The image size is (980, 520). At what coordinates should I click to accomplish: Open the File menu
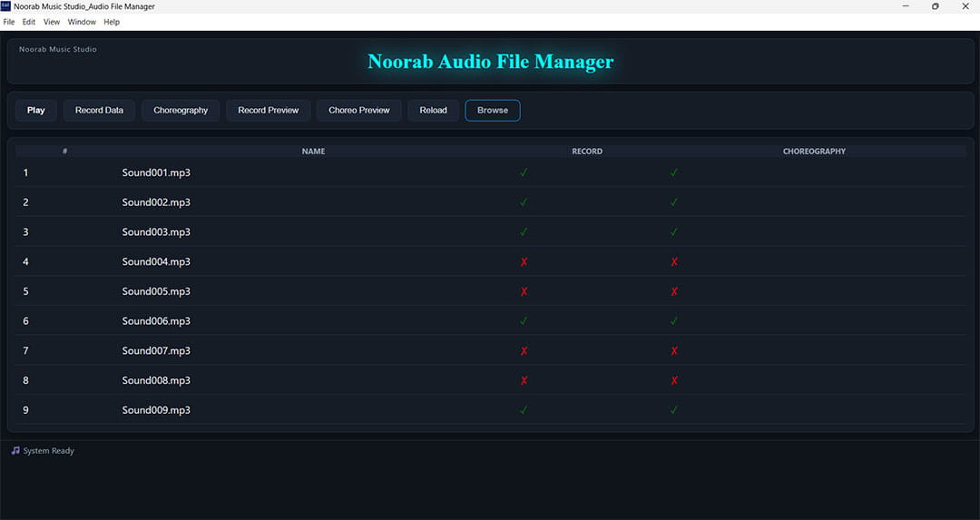coord(9,22)
